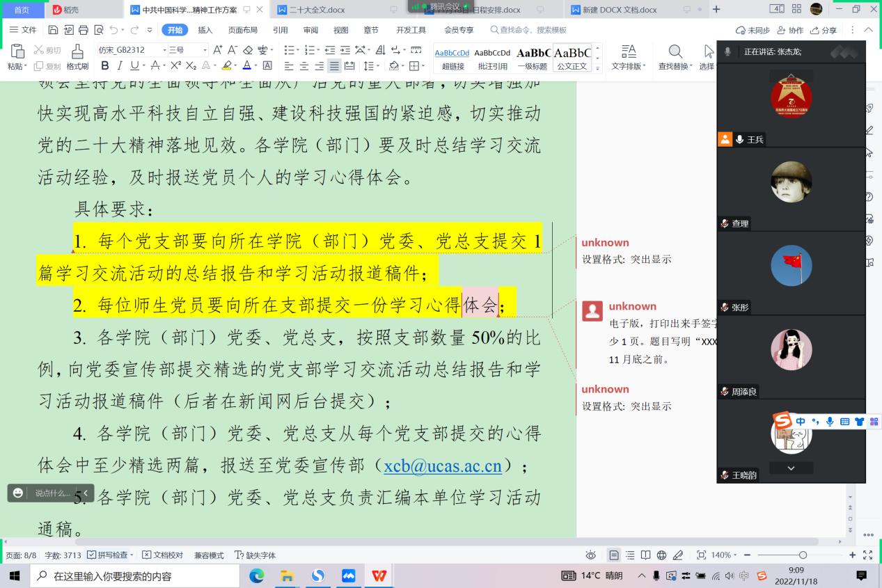Viewport: 882px width, 588px height.
Task: Apply Italic formatting
Action: [x=120, y=65]
